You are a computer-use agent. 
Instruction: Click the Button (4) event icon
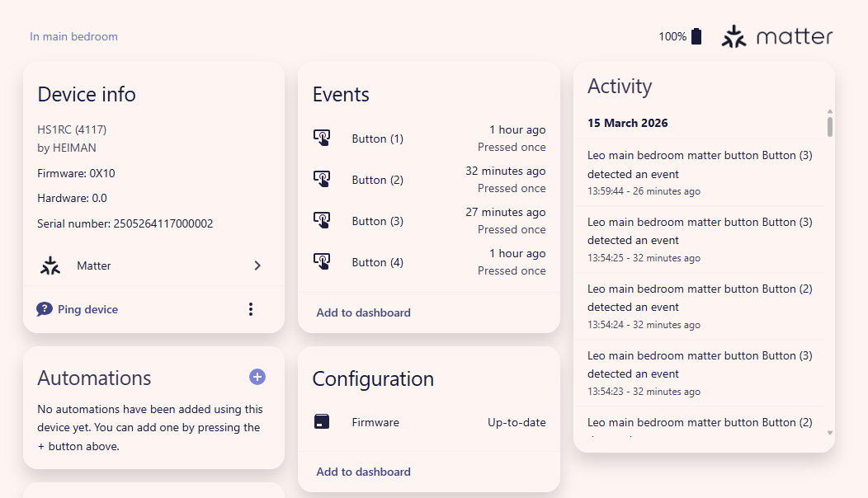pos(322,261)
